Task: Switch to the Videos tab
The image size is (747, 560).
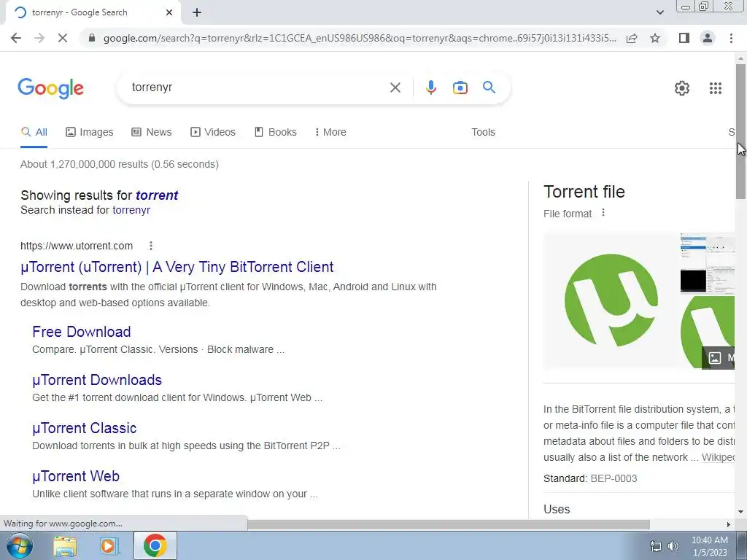Action: [213, 133]
